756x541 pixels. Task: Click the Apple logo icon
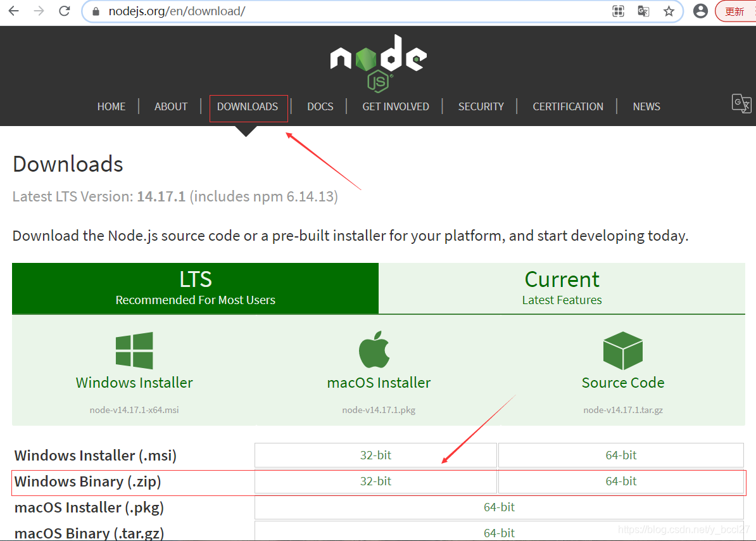coord(374,350)
